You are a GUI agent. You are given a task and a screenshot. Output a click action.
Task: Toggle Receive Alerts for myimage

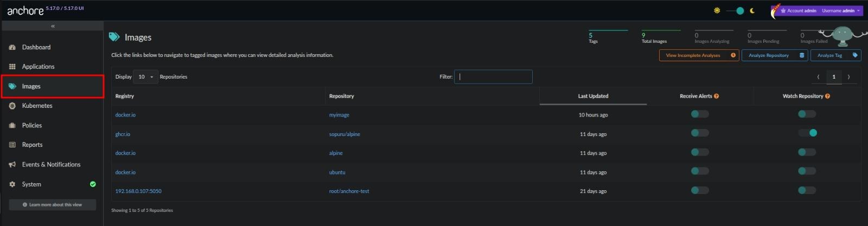coord(700,114)
